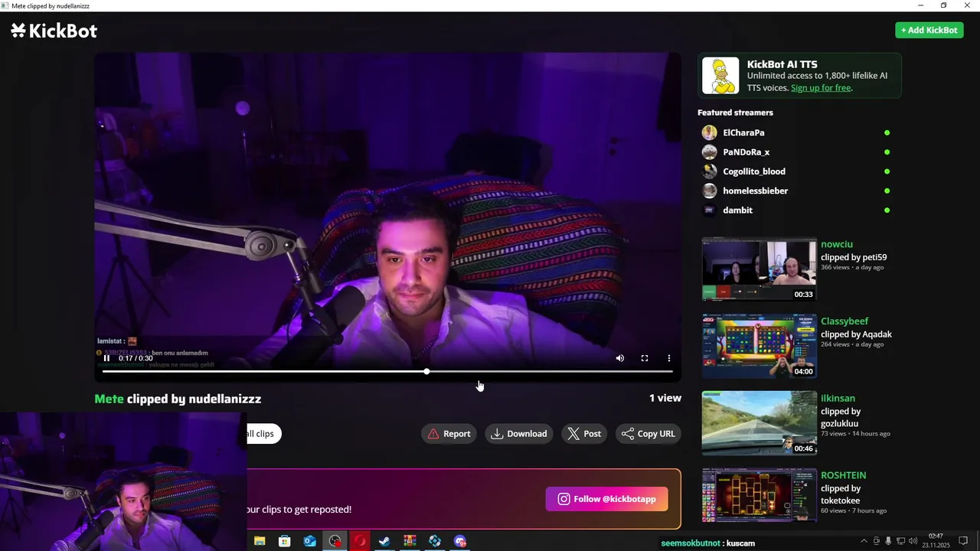This screenshot has height=551, width=980.
Task: Show hidden system tray icons
Action: coord(864,541)
